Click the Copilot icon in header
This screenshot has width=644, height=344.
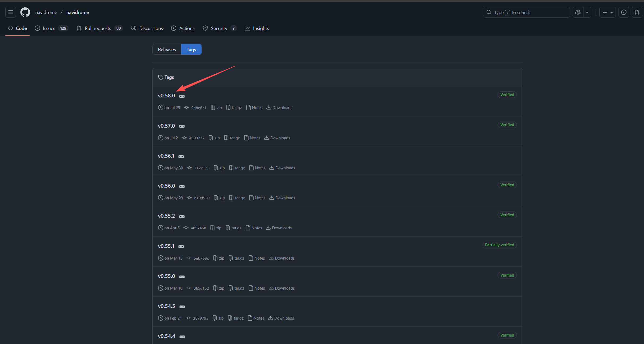578,12
